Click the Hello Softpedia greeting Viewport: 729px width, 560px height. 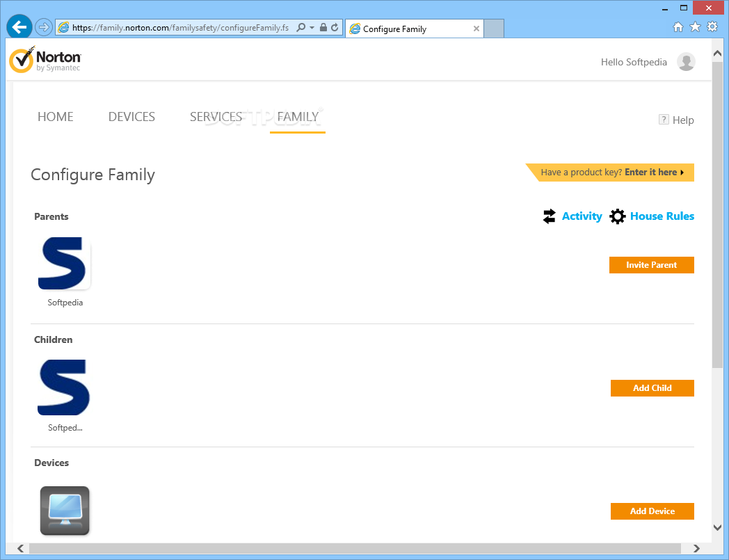pos(634,63)
